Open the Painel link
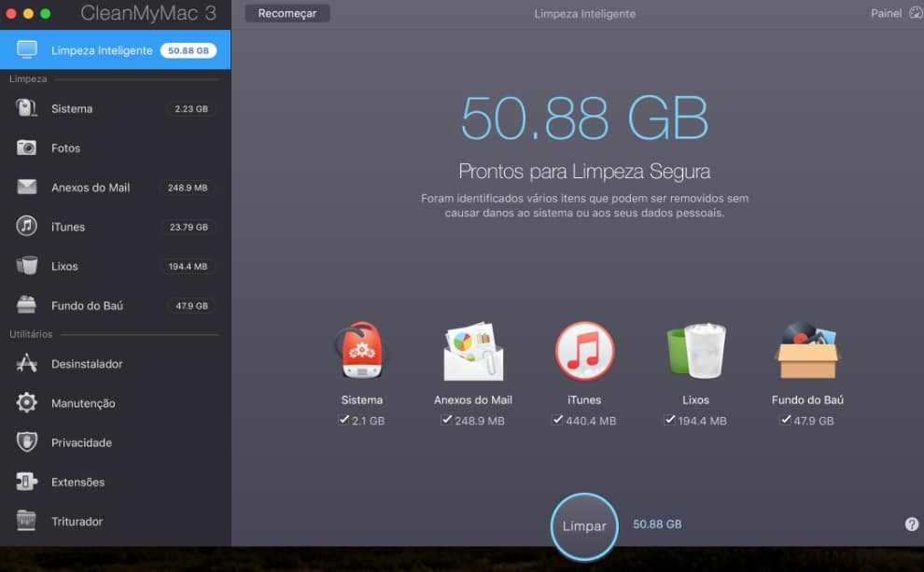 [886, 13]
